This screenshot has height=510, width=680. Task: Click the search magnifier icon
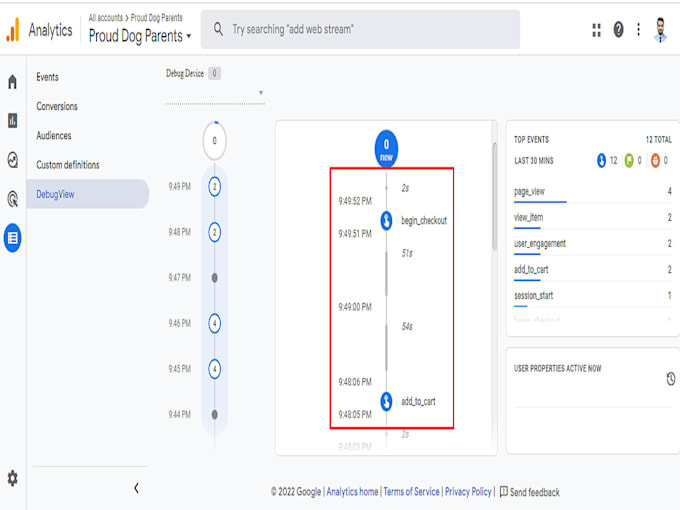pos(218,29)
